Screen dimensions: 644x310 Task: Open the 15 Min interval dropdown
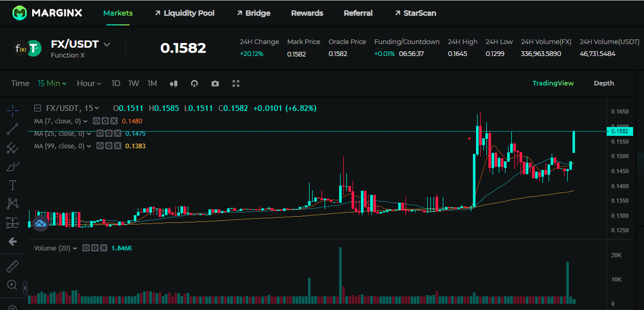[x=52, y=84]
